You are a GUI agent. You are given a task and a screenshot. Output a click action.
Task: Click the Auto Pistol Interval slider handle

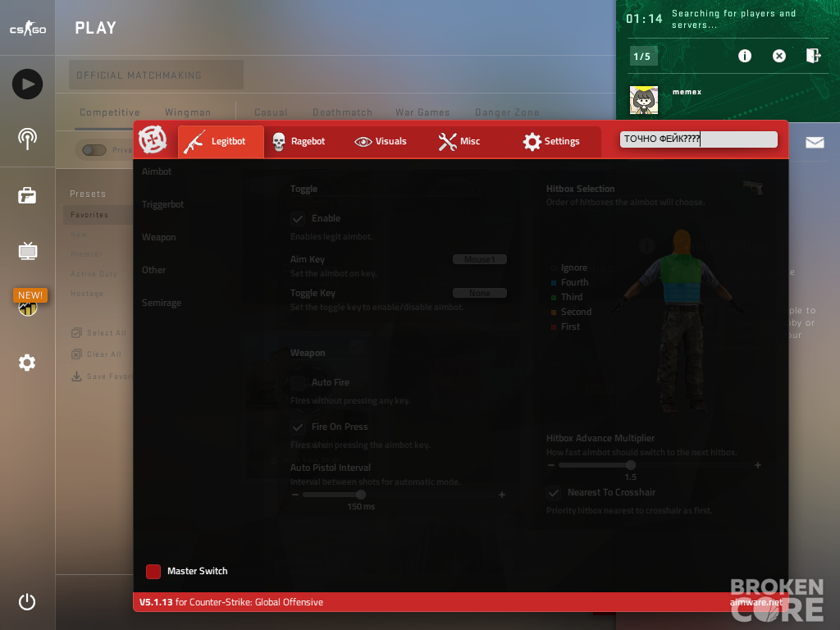coord(361,495)
